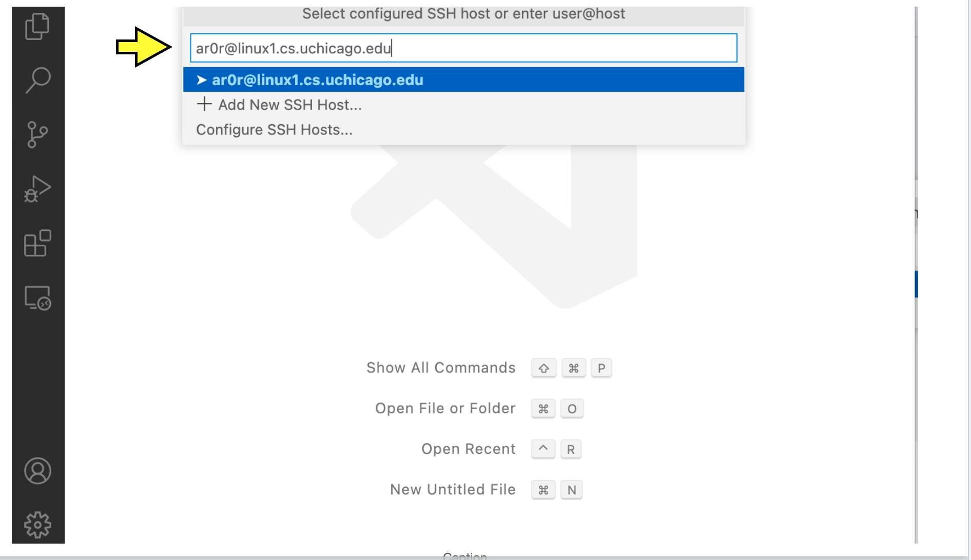Click the Accounts icon

[37, 471]
